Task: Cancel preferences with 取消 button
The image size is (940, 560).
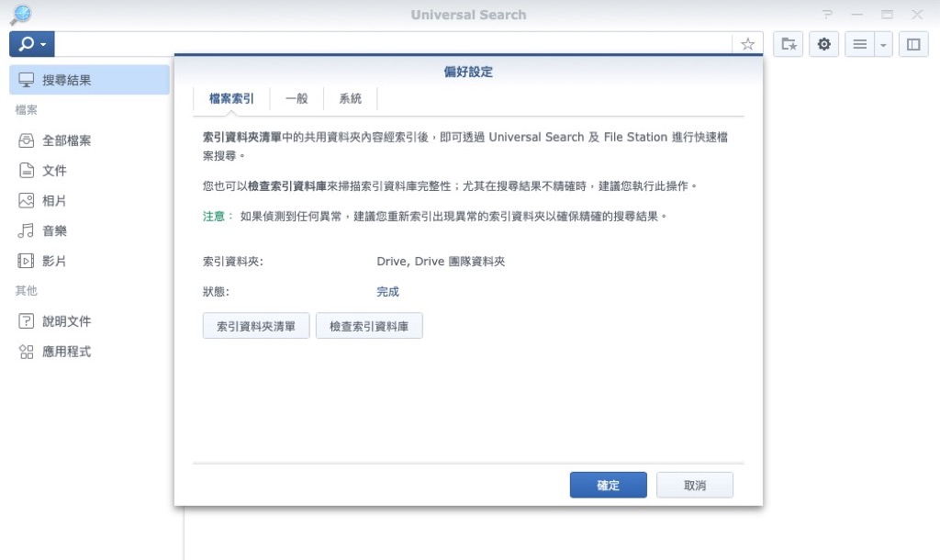Action: [695, 485]
